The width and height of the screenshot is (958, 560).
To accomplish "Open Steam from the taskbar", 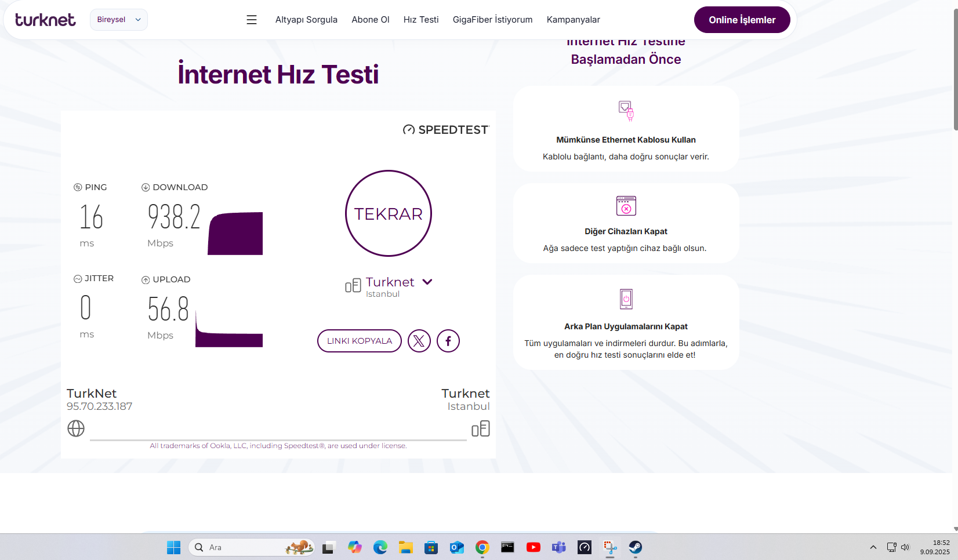I will (636, 547).
